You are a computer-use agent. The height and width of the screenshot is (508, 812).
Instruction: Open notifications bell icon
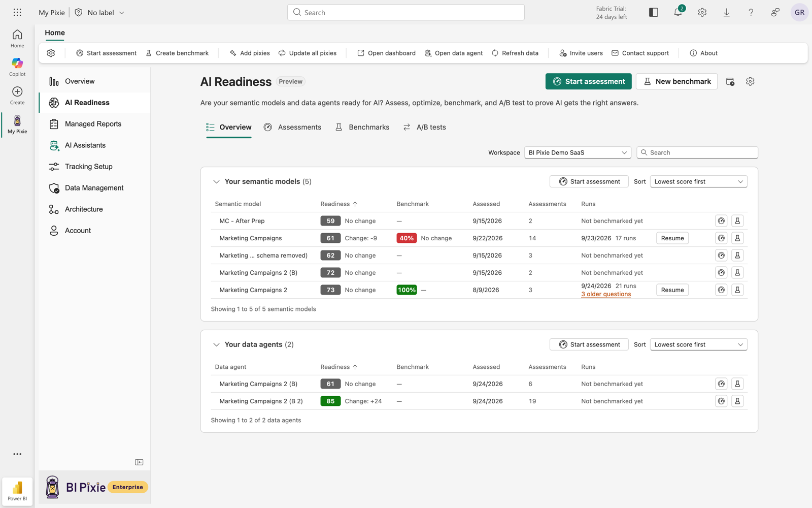(x=678, y=12)
